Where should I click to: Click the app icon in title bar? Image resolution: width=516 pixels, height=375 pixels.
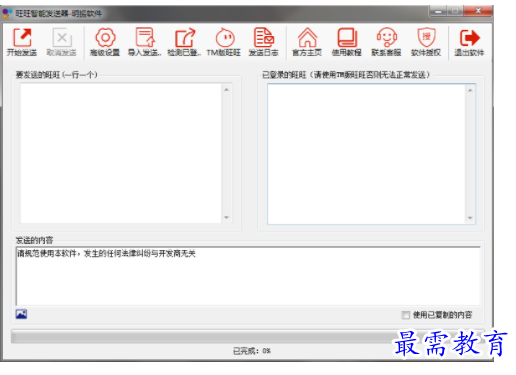click(7, 13)
